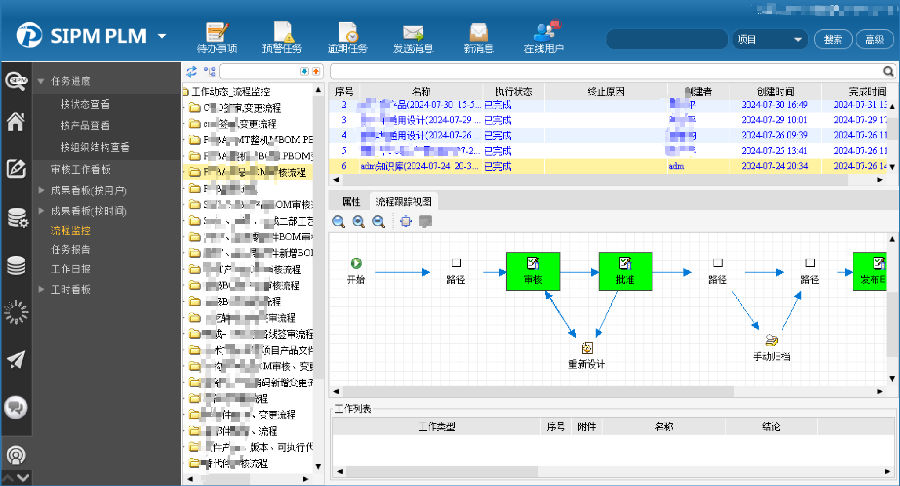This screenshot has width=900, height=486.
Task: Click the refresh icon above folder tree
Action: coord(191,72)
